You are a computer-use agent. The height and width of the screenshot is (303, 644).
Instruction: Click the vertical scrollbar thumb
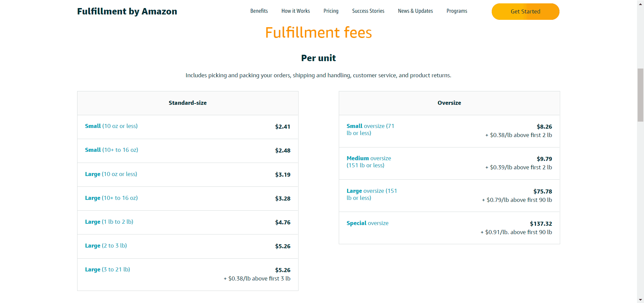pyautogui.click(x=640, y=95)
